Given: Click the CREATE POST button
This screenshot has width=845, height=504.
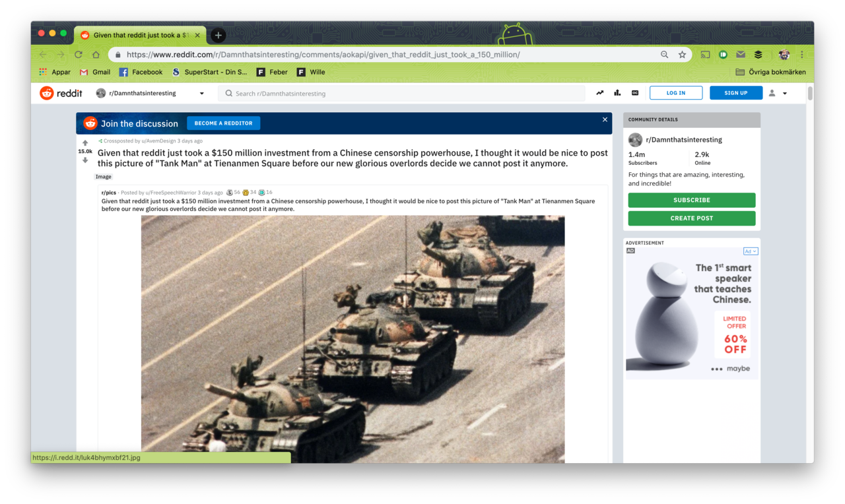Looking at the screenshot, I should point(692,218).
